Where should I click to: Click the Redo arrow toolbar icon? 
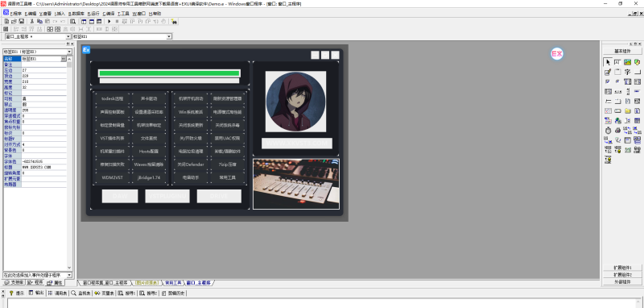[63, 22]
